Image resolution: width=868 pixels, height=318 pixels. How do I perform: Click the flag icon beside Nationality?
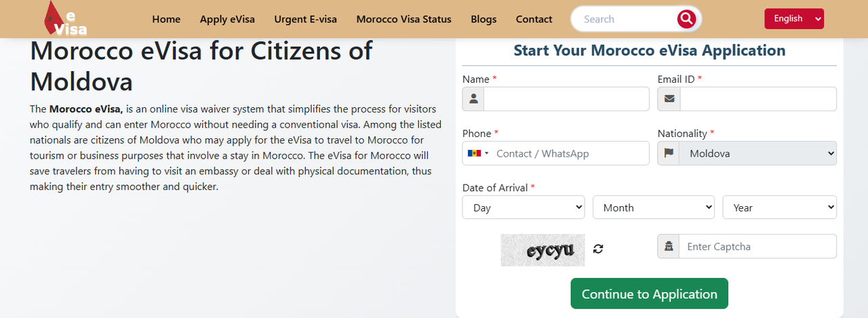pyautogui.click(x=669, y=153)
